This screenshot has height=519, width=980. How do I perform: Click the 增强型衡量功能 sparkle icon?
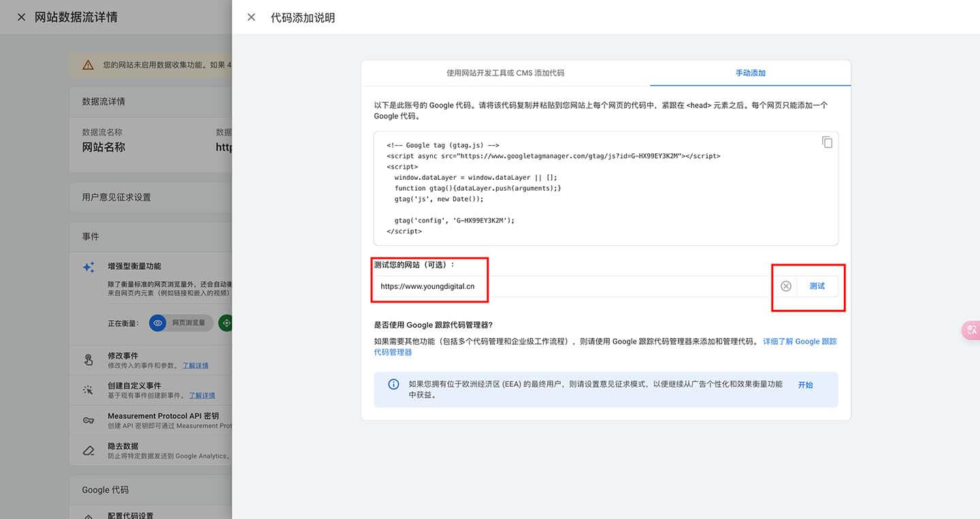pyautogui.click(x=88, y=267)
